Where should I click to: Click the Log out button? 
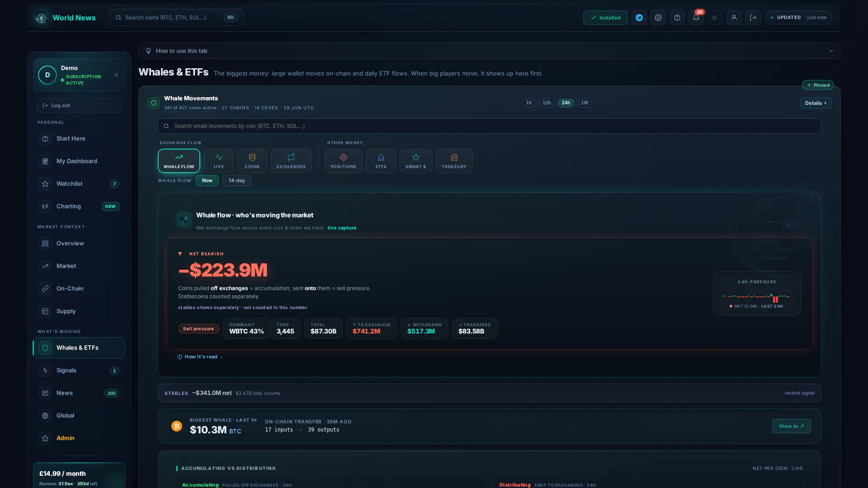tap(79, 105)
